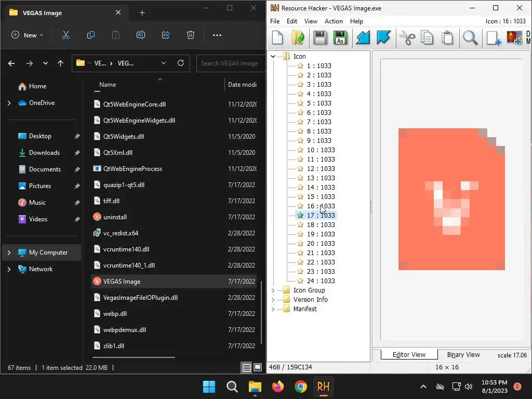
Task: Expand the Version Info tree node
Action: pyautogui.click(x=273, y=300)
